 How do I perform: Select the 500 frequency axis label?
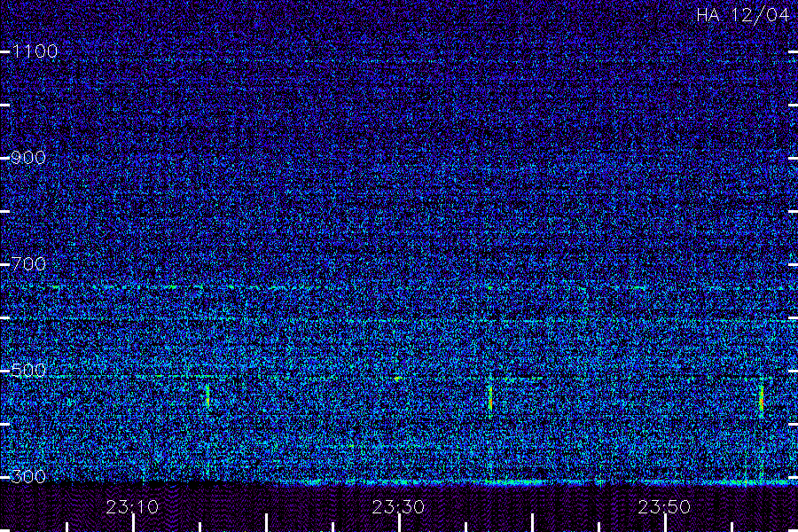click(28, 371)
